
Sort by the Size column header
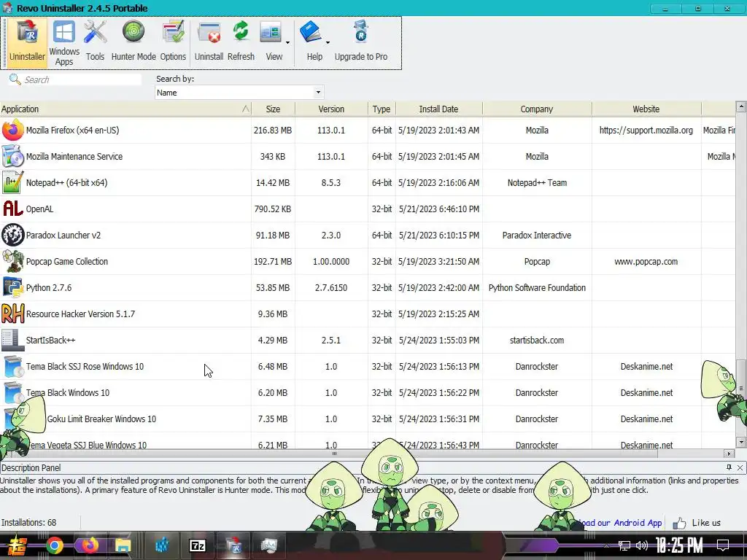(x=273, y=109)
